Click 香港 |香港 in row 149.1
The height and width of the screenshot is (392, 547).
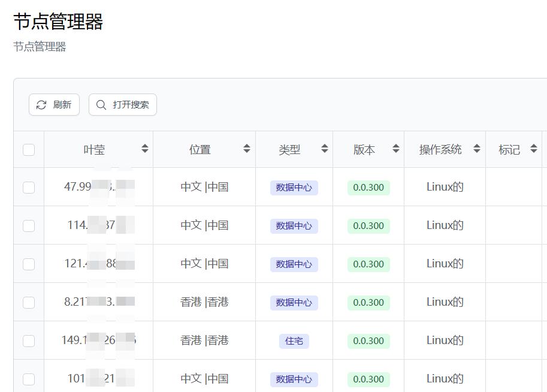pyautogui.click(x=204, y=340)
